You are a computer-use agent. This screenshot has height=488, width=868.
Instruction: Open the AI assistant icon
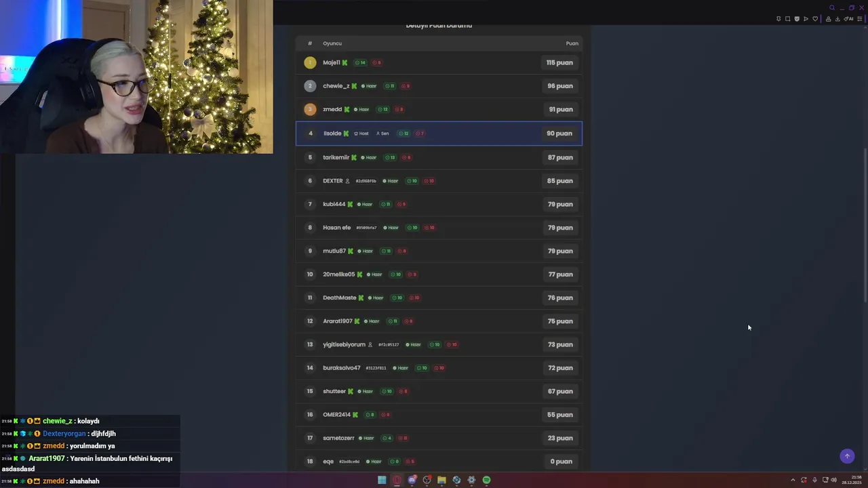point(848,19)
